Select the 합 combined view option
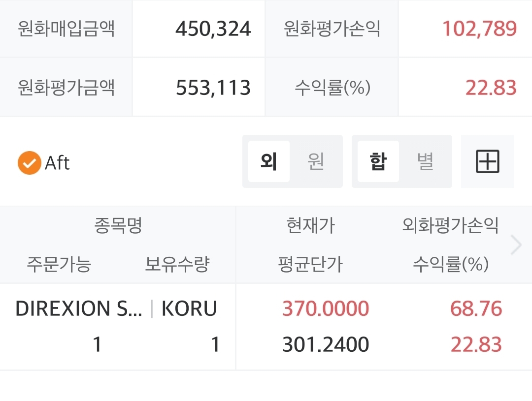Image resolution: width=532 pixels, height=401 pixels. (x=378, y=161)
